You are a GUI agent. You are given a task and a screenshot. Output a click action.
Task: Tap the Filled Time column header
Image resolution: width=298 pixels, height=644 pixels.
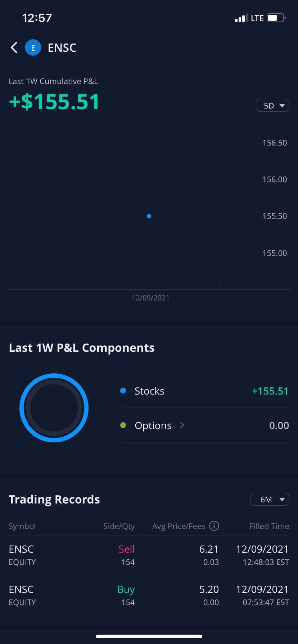pyautogui.click(x=269, y=526)
